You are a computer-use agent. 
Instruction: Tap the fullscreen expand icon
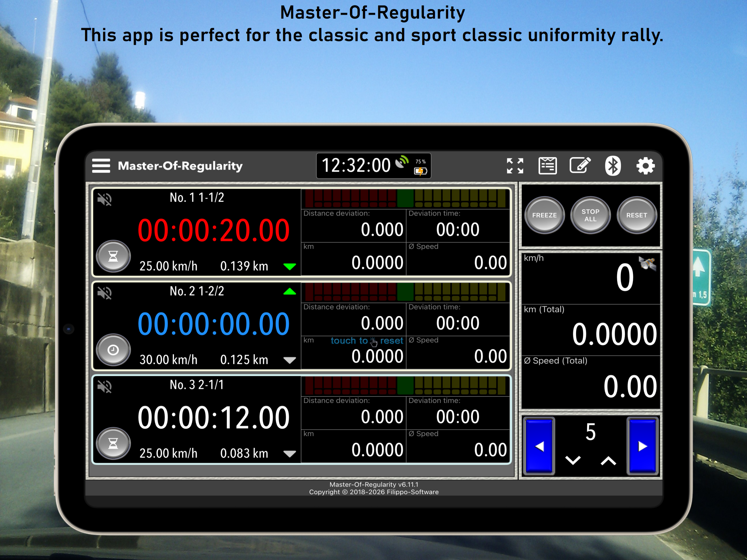515,166
